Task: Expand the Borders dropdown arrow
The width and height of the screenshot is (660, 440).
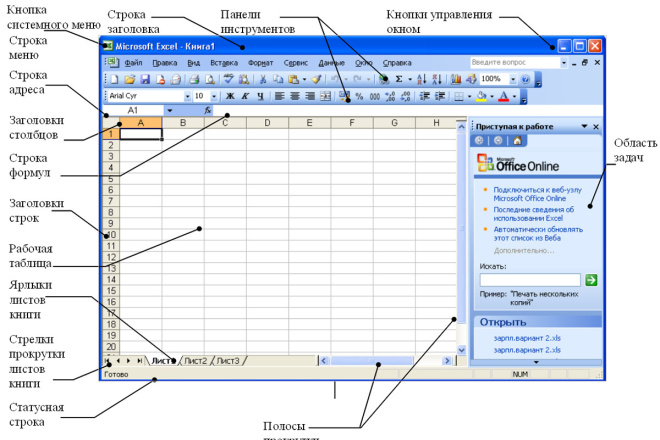Action: click(469, 96)
